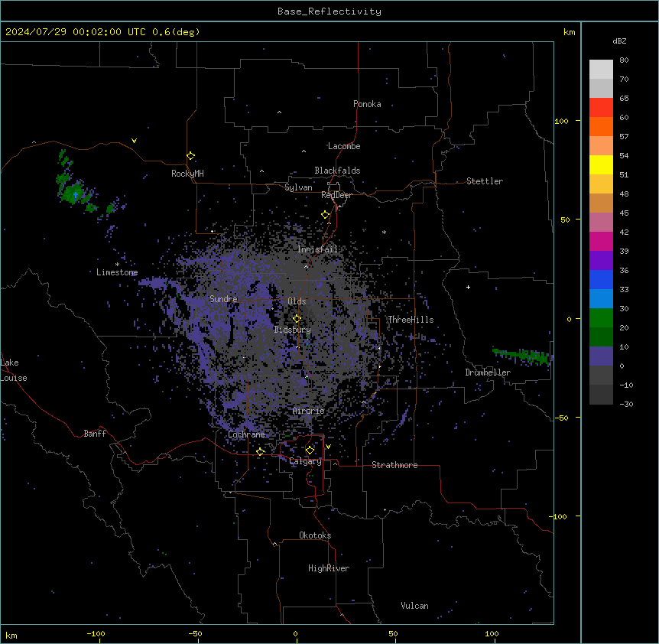
Task: Click the Innisfail label
Action: [317, 249]
